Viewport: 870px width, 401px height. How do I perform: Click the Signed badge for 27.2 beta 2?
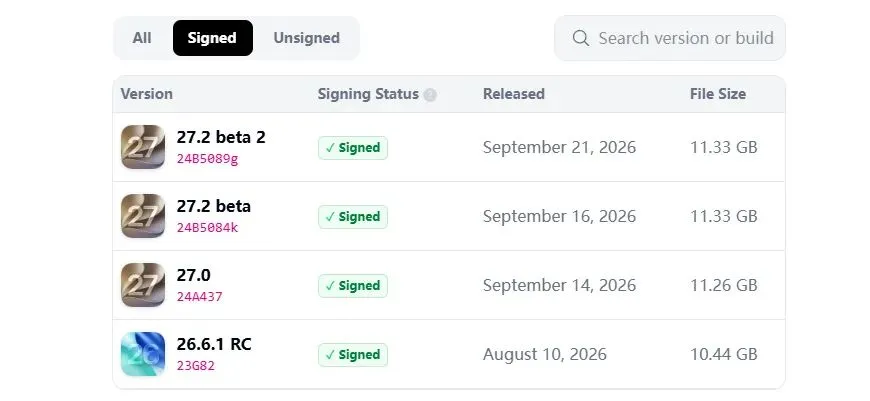(353, 148)
